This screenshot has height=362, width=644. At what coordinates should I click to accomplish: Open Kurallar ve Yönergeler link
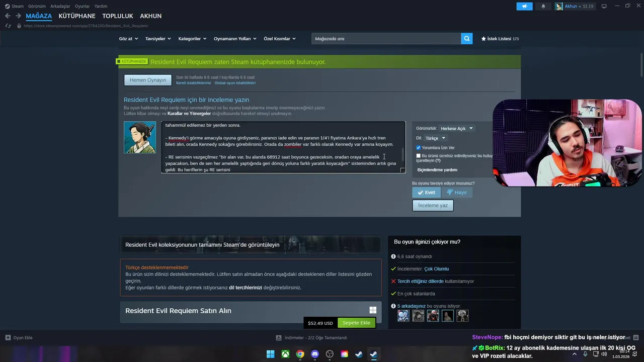point(189,114)
